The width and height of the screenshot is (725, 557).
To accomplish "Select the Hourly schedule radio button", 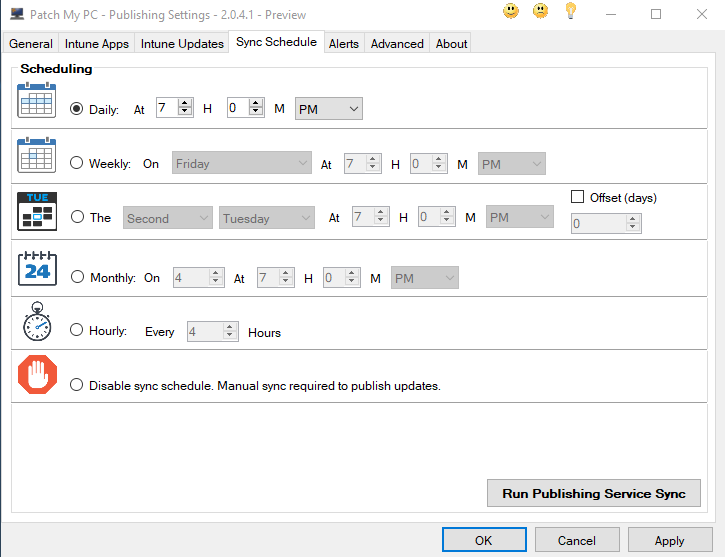I will coord(76,330).
